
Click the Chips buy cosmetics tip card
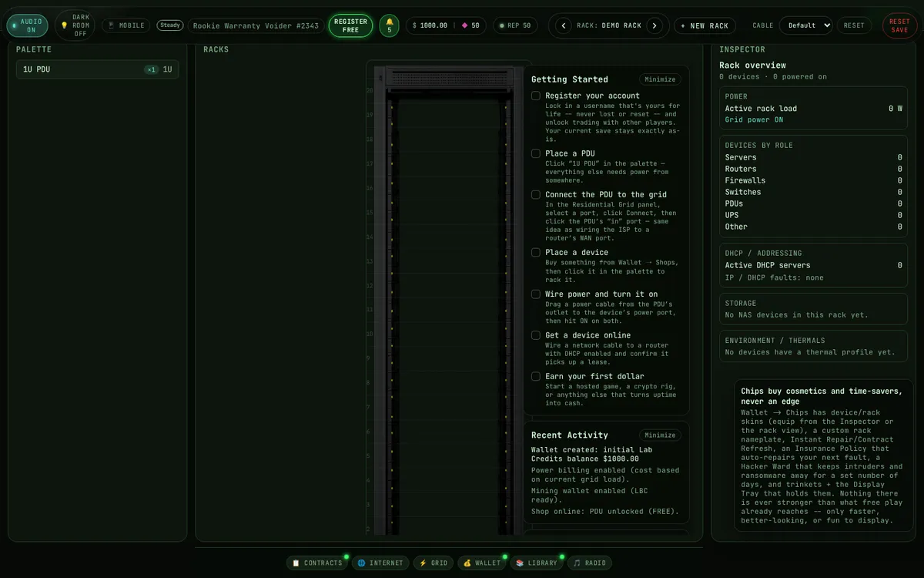pyautogui.click(x=822, y=455)
